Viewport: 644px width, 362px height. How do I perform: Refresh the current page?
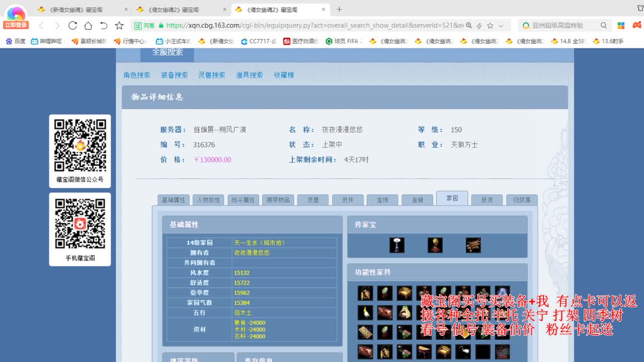[71, 25]
